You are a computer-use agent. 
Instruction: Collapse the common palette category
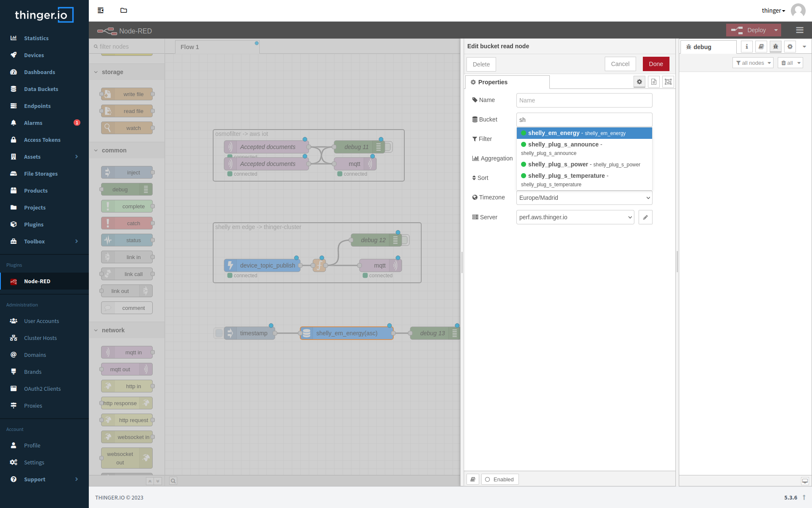click(127, 150)
